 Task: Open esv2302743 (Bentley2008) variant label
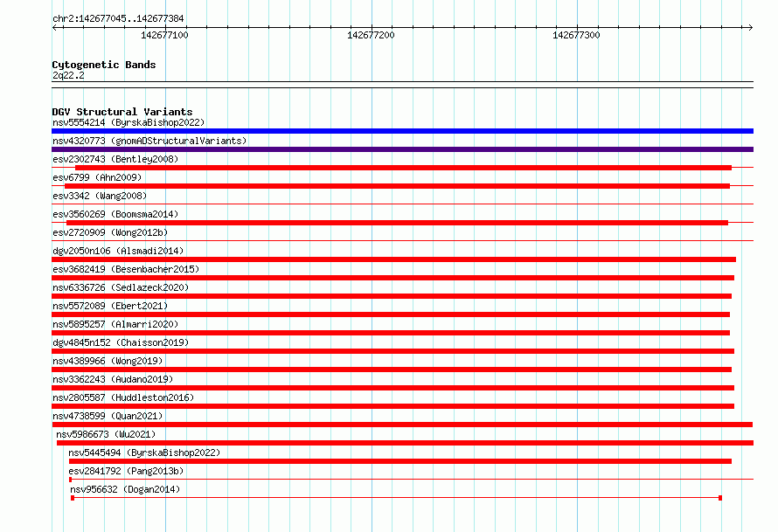pyautogui.click(x=115, y=159)
